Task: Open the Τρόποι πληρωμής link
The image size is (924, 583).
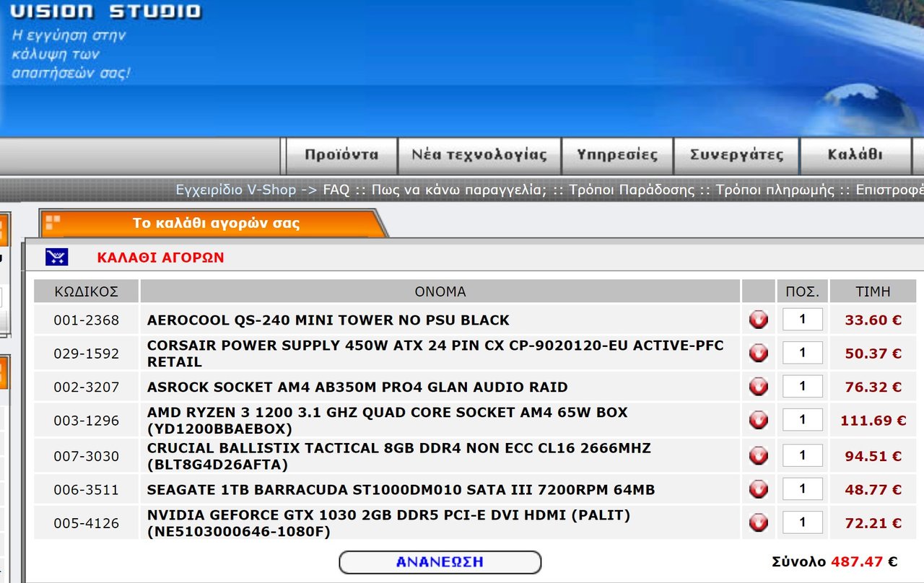Action: (x=775, y=190)
